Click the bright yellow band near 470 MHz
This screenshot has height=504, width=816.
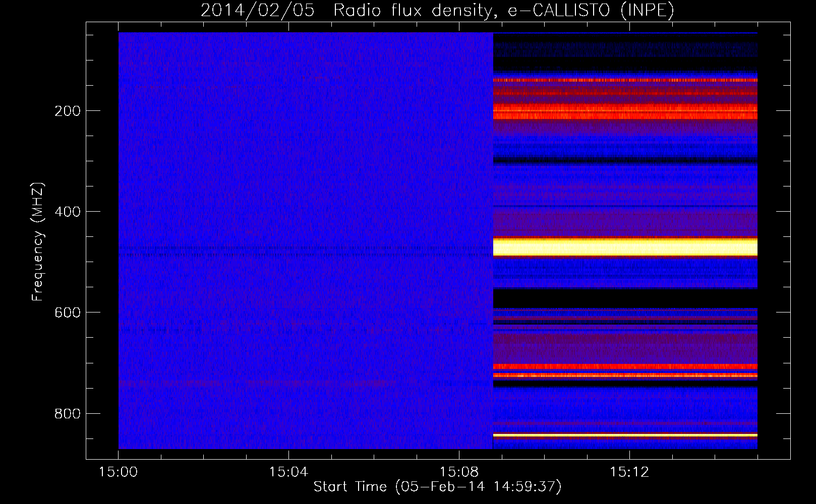(625, 247)
